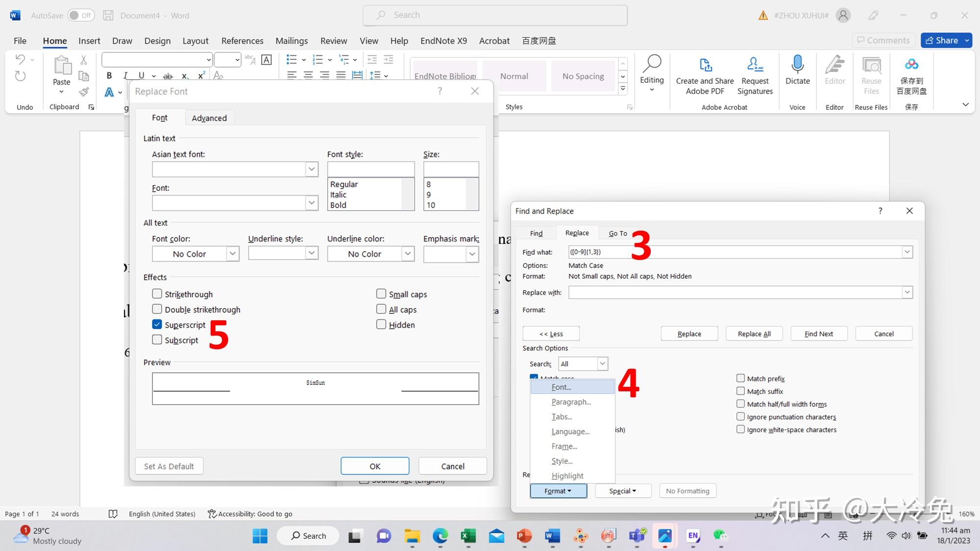Switch to the Advanced tab
980x551 pixels.
click(x=209, y=118)
